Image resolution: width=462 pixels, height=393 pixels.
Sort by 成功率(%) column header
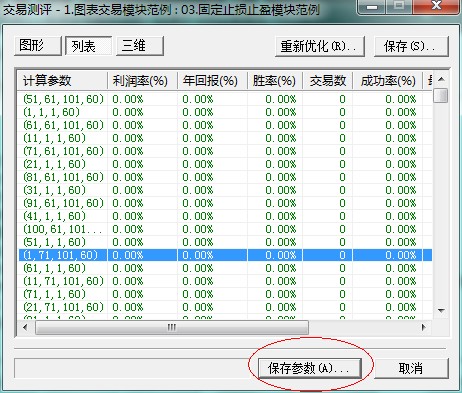[x=388, y=80]
